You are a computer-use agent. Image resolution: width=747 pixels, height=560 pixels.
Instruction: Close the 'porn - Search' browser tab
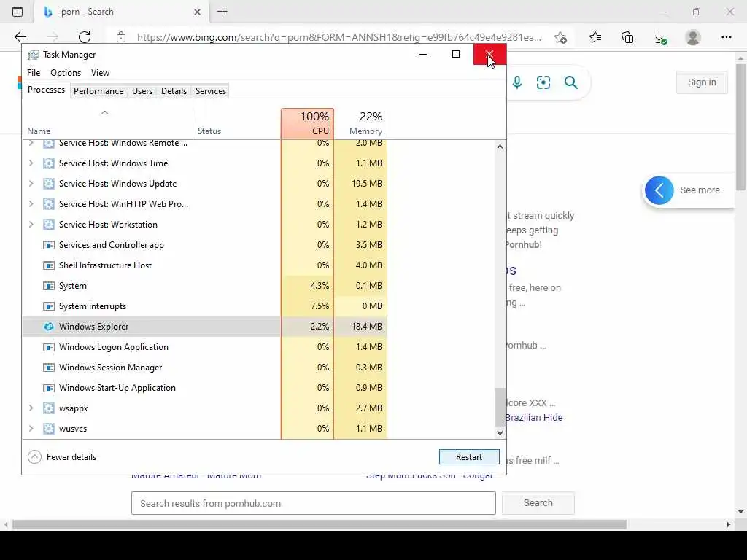tap(197, 12)
